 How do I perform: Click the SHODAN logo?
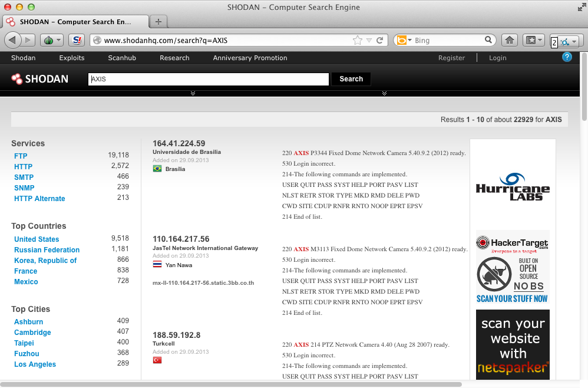point(39,79)
